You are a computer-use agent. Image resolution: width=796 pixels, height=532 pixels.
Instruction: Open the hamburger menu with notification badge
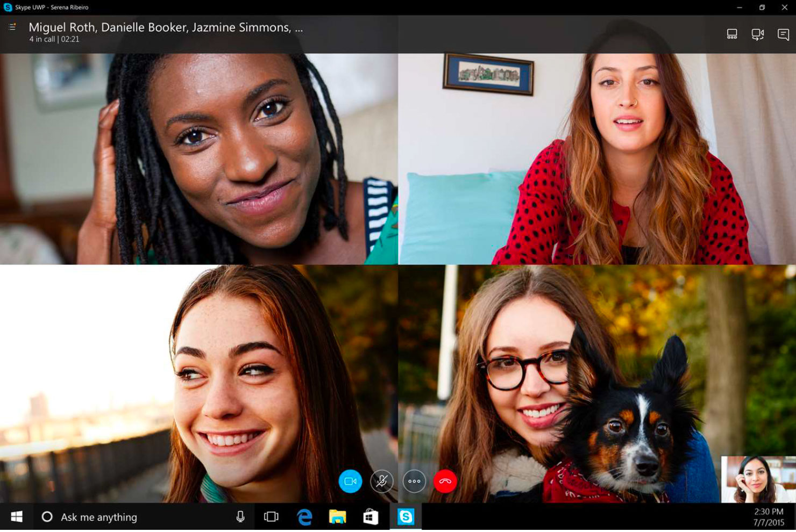tap(12, 26)
